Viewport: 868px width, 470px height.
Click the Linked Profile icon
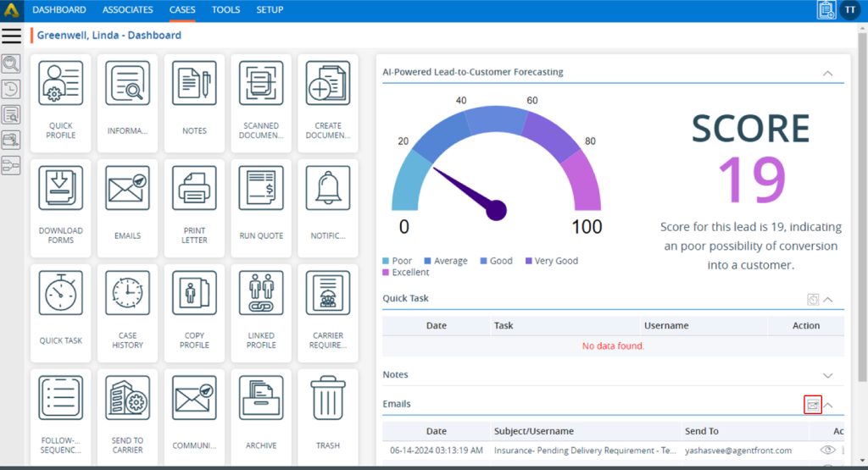coord(261,293)
